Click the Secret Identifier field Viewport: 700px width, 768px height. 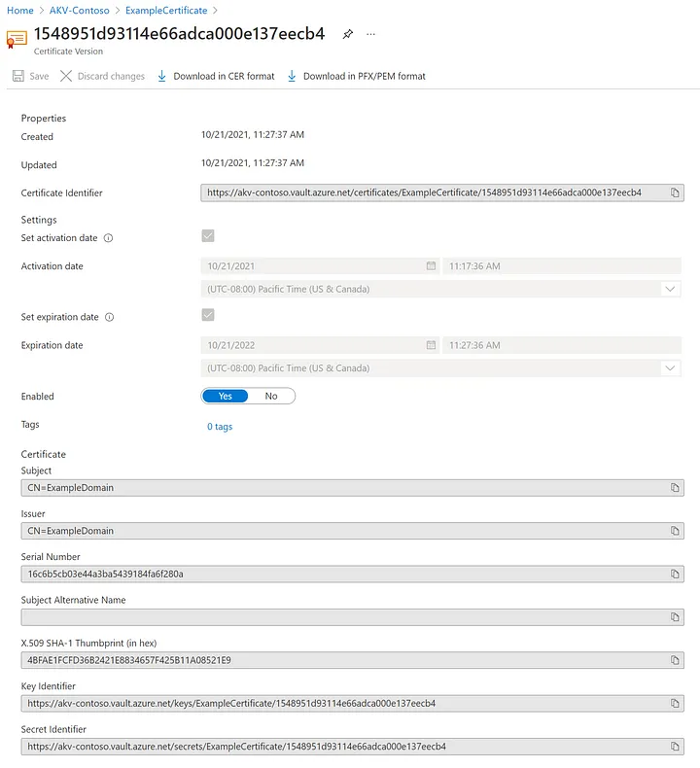pyautogui.click(x=352, y=746)
